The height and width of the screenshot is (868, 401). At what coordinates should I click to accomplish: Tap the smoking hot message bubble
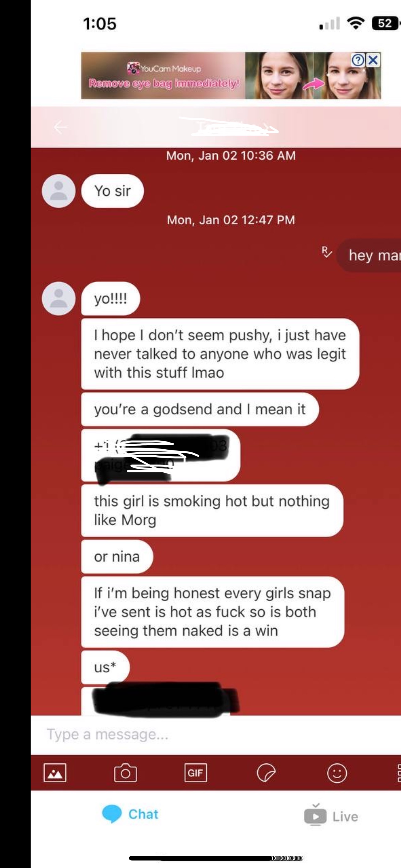(x=212, y=511)
